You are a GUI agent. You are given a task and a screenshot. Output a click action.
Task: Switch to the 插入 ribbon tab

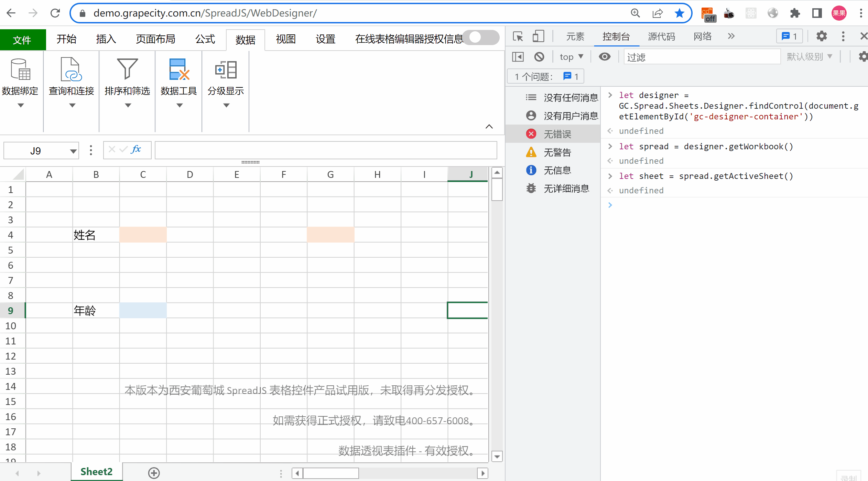pos(106,39)
